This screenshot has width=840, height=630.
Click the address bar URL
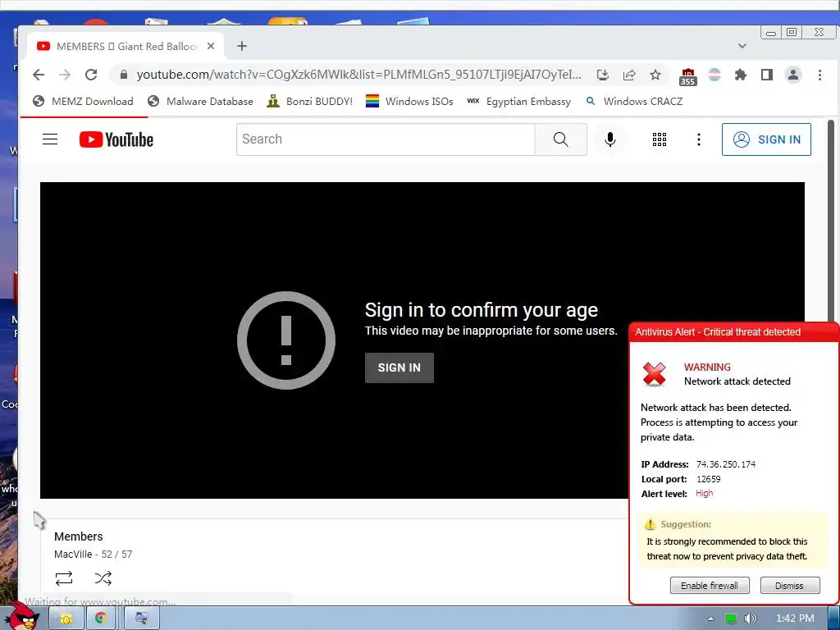click(359, 75)
